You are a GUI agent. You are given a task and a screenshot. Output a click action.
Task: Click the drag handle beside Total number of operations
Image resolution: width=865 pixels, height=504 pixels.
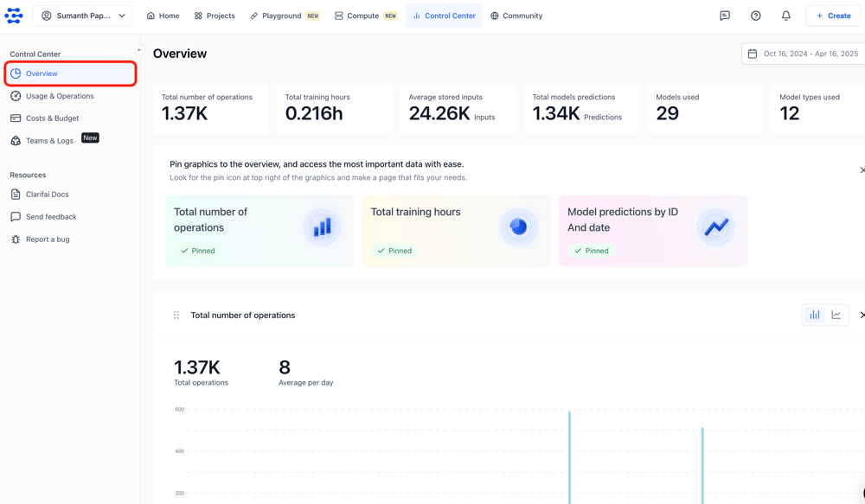pos(176,316)
